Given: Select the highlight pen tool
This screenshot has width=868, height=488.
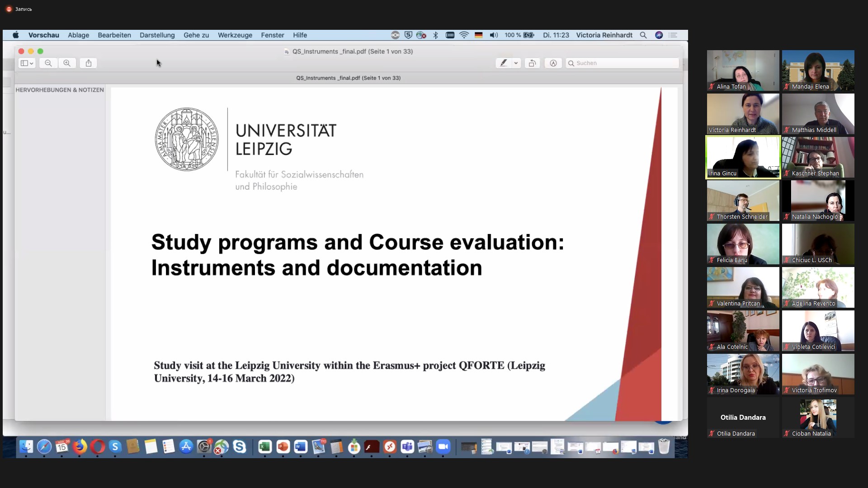Looking at the screenshot, I should 504,63.
